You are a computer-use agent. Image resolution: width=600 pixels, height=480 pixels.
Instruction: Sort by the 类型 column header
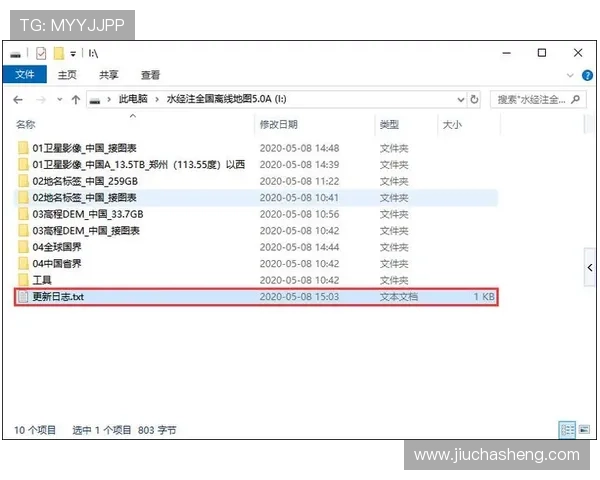pos(389,124)
